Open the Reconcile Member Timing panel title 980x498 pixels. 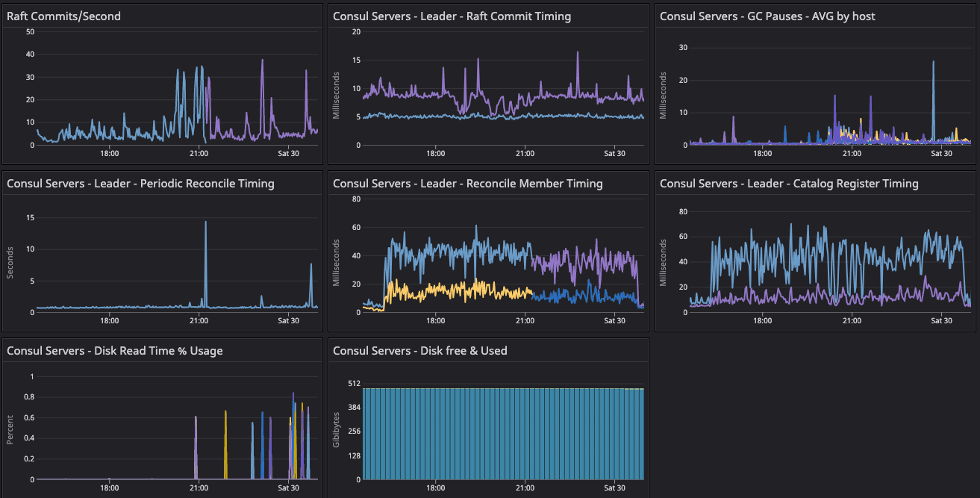[467, 184]
